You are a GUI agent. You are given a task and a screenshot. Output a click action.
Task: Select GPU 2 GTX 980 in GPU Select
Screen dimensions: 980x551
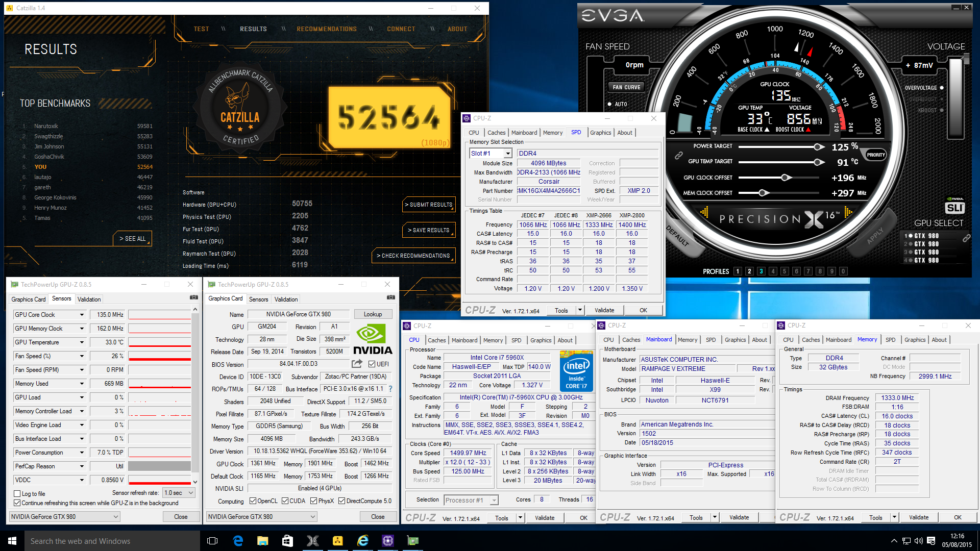pyautogui.click(x=922, y=244)
